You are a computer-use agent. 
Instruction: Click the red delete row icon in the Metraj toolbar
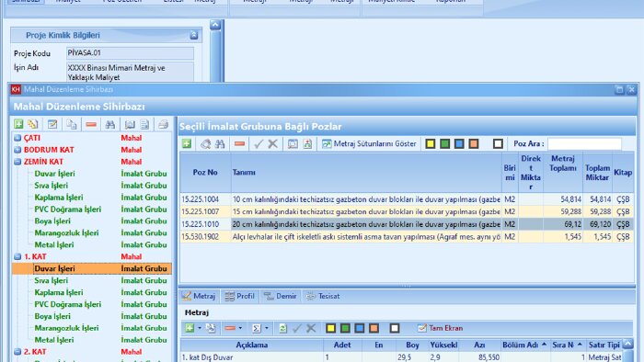pyautogui.click(x=230, y=328)
